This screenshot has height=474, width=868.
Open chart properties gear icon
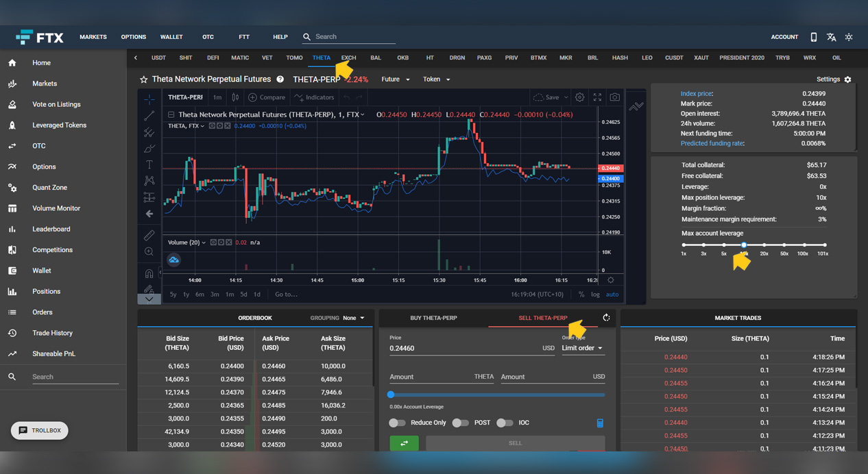pos(580,97)
